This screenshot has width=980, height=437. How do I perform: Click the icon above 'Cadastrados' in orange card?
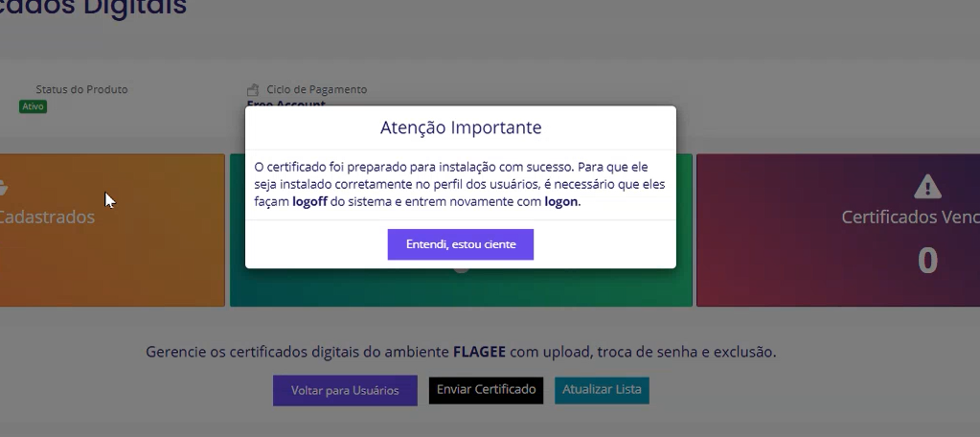point(3,187)
